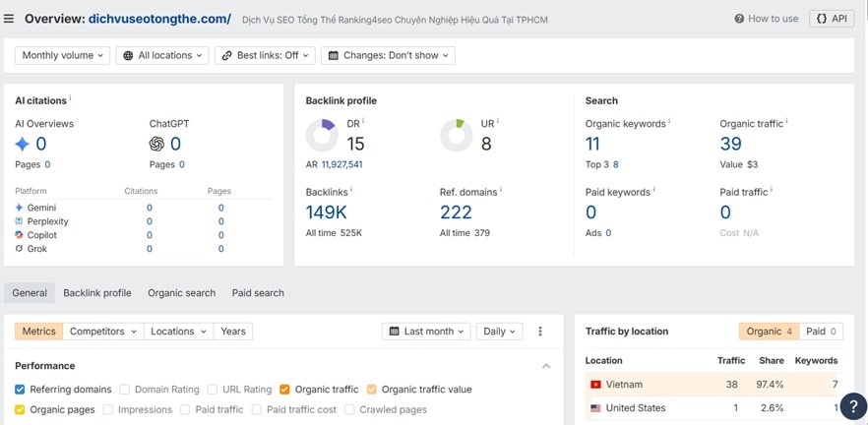Click the AI Overviews sparkle icon
Viewport: 868px width, 425px height.
[x=22, y=145]
